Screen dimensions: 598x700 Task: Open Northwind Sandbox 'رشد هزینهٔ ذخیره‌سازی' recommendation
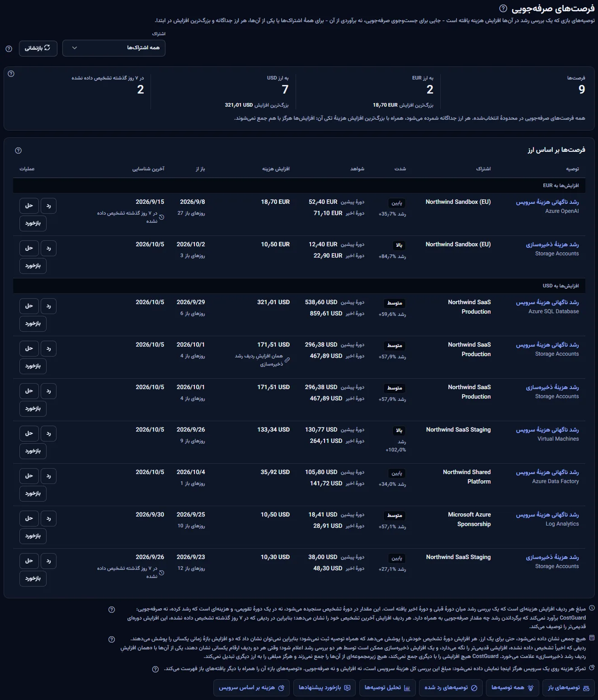click(x=552, y=244)
